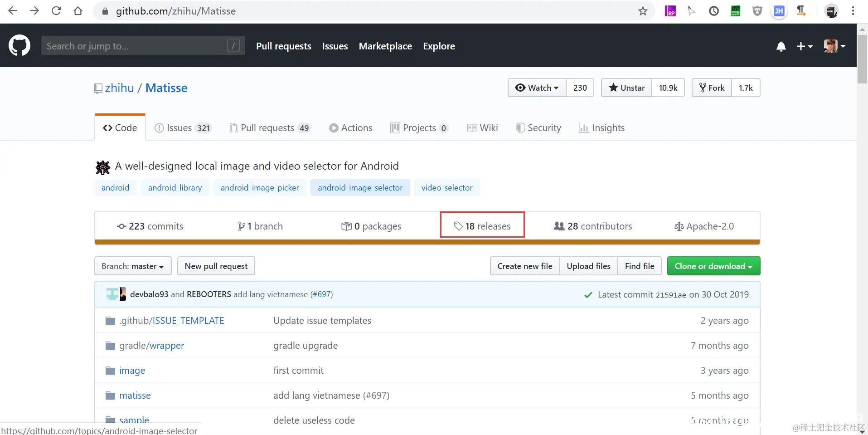Click Create new file
This screenshot has width=868, height=435.
pos(525,266)
